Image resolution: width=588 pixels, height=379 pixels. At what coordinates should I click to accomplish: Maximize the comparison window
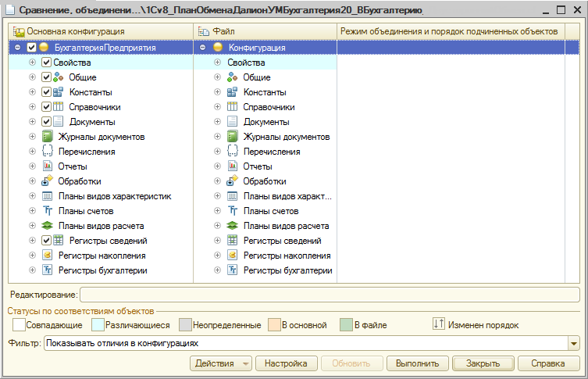pyautogui.click(x=561, y=9)
